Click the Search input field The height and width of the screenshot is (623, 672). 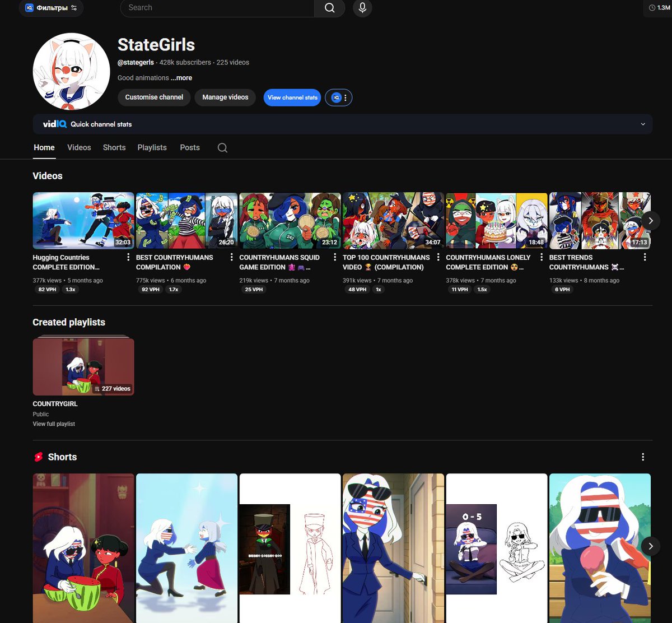[217, 8]
